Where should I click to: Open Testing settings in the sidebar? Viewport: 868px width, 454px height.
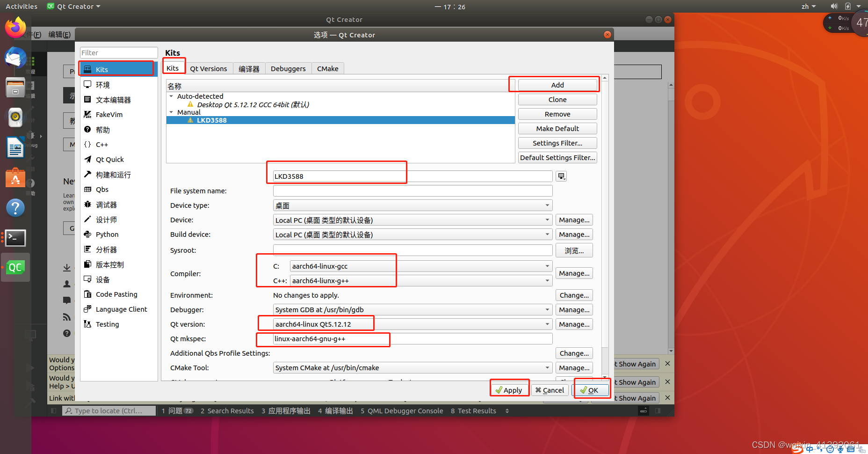tap(107, 324)
